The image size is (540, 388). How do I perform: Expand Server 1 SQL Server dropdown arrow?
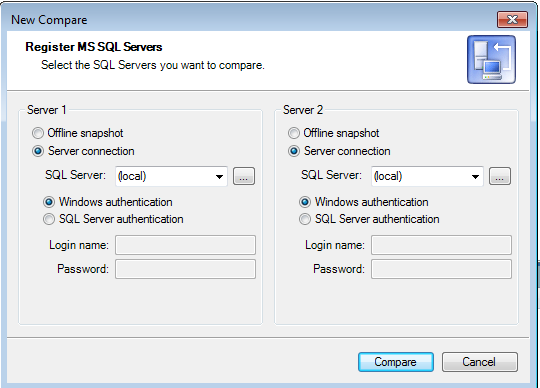[219, 177]
